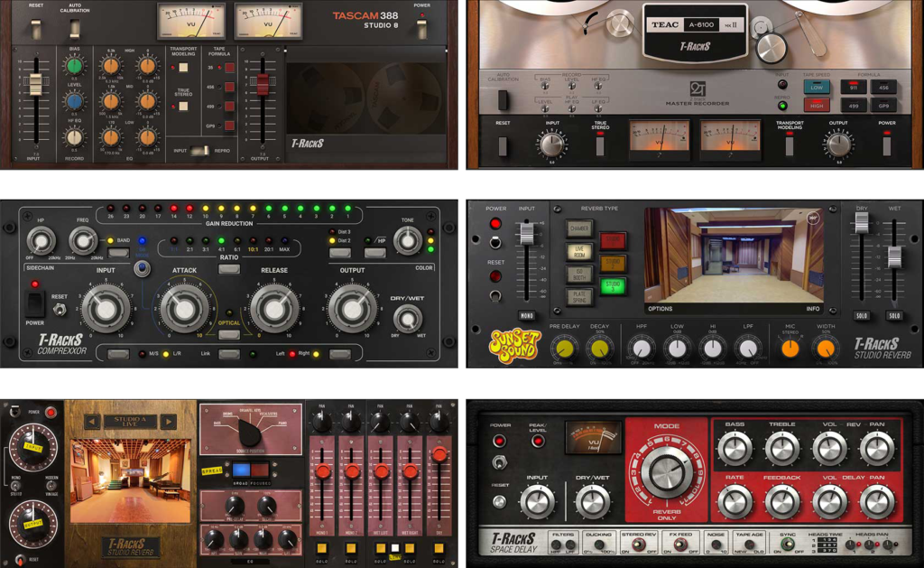
Task: Click the Band button on Comprexxor
Action: pyautogui.click(x=118, y=253)
